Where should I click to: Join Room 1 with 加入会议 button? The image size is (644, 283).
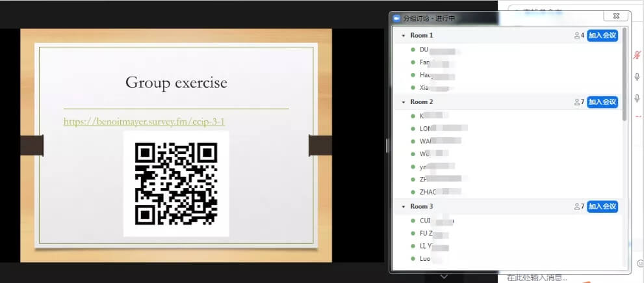tap(602, 35)
